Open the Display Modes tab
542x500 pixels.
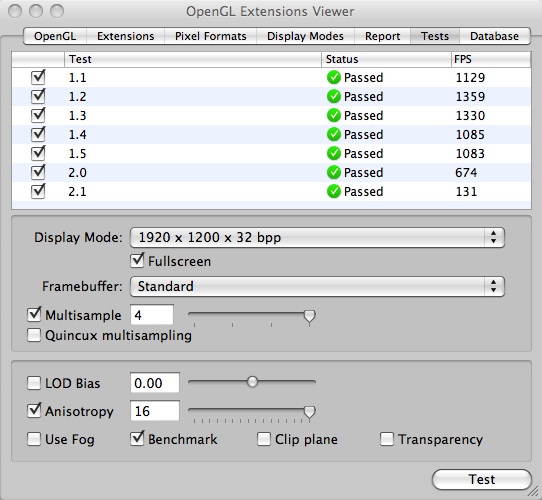(x=305, y=36)
